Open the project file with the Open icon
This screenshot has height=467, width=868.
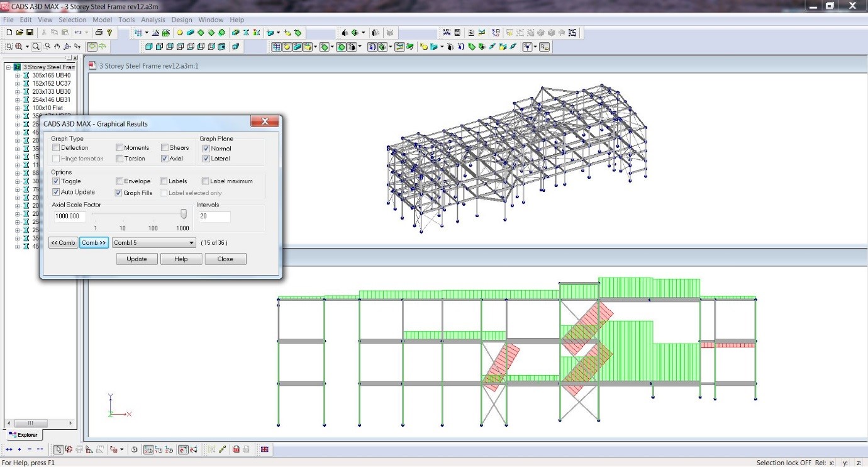click(20, 32)
